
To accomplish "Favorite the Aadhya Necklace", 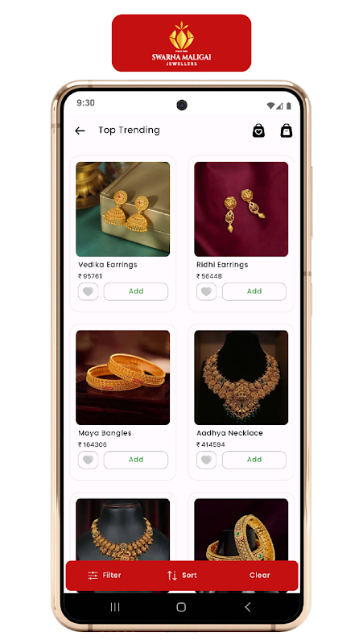I will pos(207,460).
